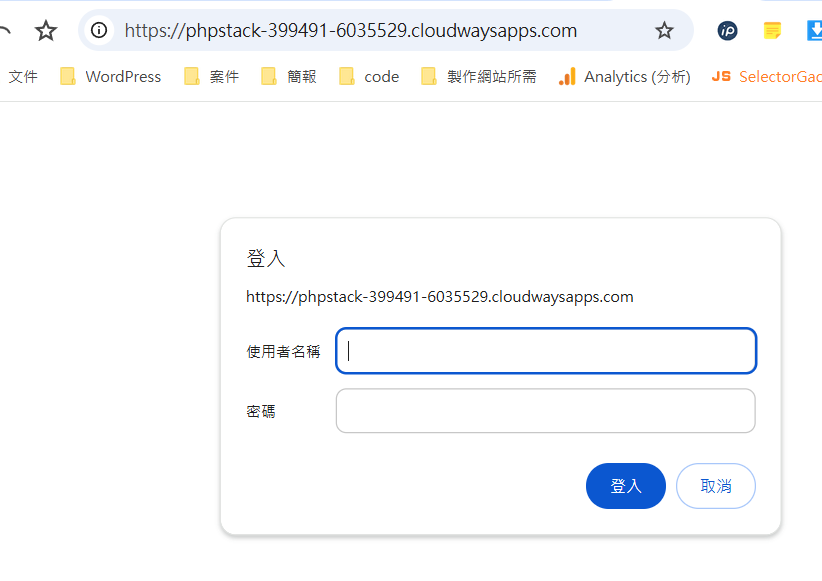The width and height of the screenshot is (822, 581).
Task: Bookmark this page with the star icon
Action: click(x=664, y=31)
